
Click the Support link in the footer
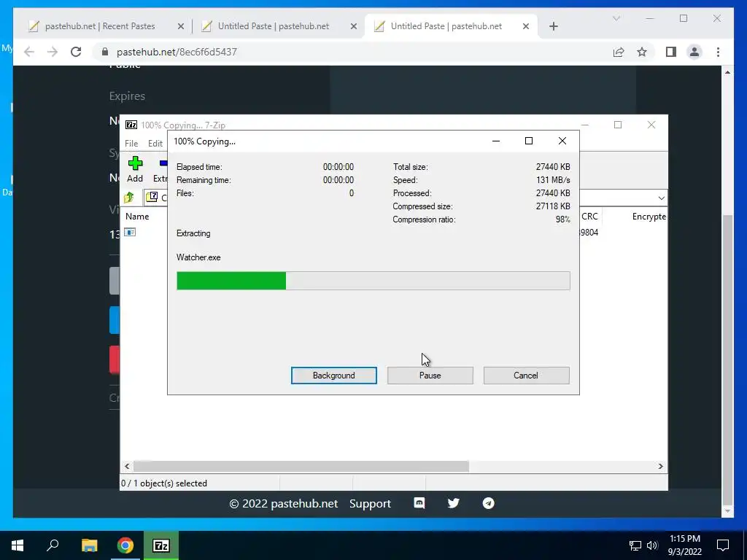tap(370, 503)
